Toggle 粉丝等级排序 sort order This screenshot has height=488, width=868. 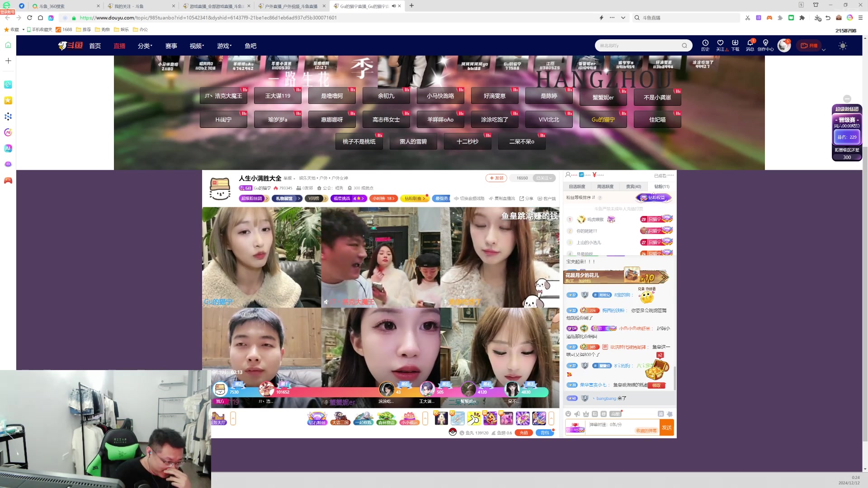pos(580,198)
